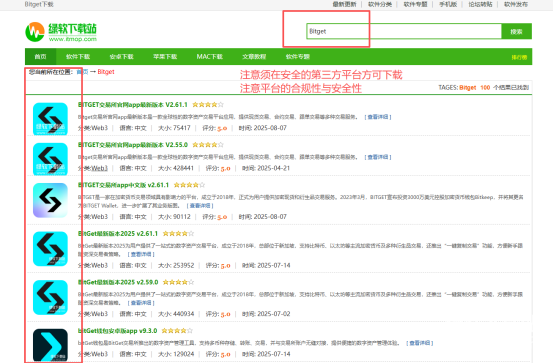Open the 首页 navigation tab
The width and height of the screenshot is (554, 364).
[x=40, y=57]
